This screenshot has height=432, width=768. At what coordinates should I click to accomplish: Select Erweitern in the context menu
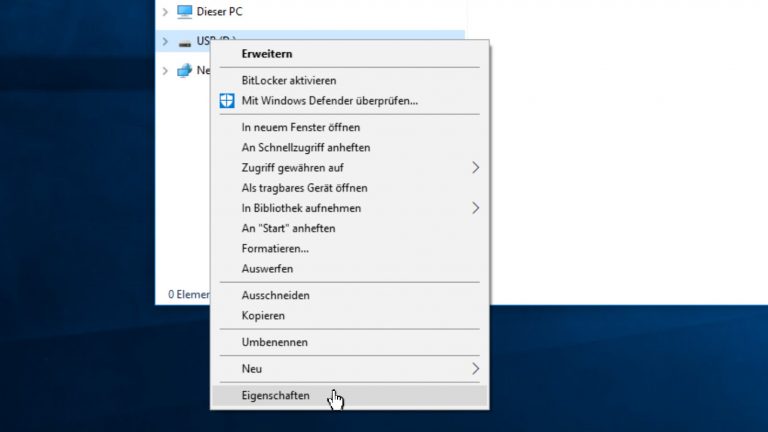click(267, 53)
